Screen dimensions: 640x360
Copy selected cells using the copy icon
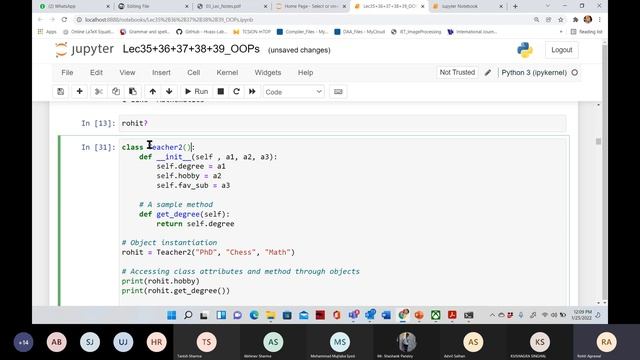(x=116, y=91)
